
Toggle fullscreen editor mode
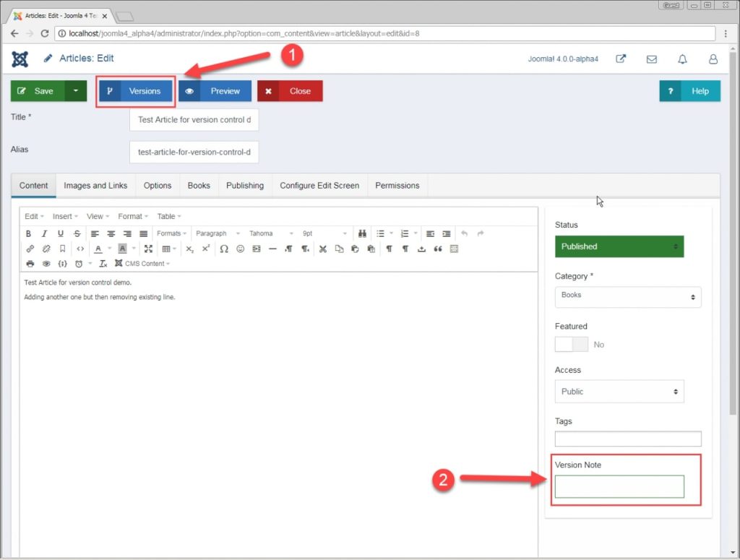pyautogui.click(x=148, y=249)
